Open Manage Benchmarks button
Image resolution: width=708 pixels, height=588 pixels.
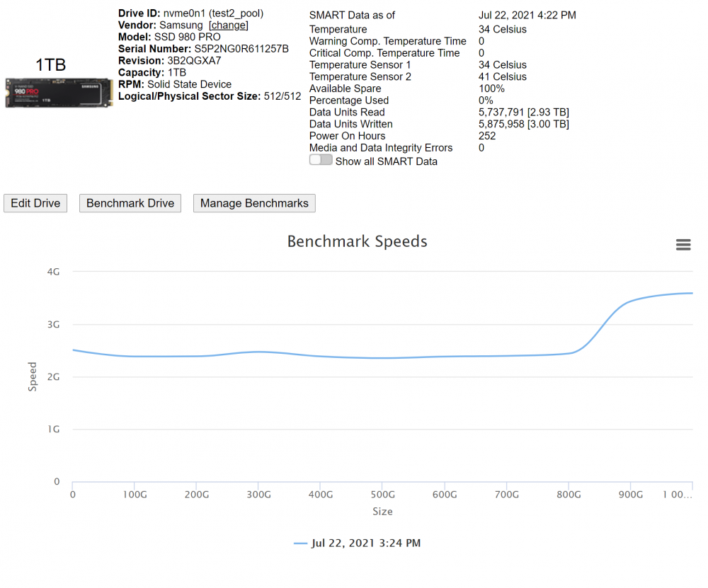tap(254, 203)
